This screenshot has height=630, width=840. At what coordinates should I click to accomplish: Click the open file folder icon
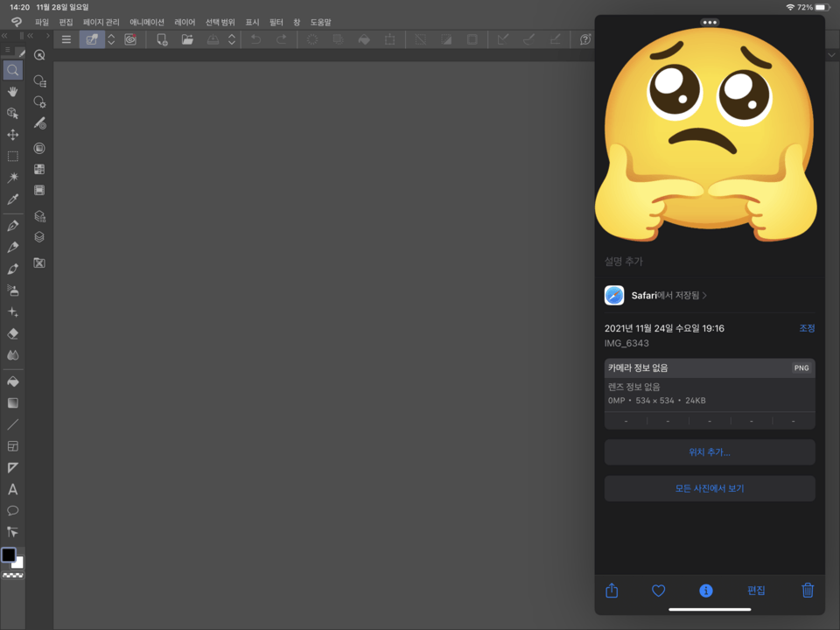187,39
